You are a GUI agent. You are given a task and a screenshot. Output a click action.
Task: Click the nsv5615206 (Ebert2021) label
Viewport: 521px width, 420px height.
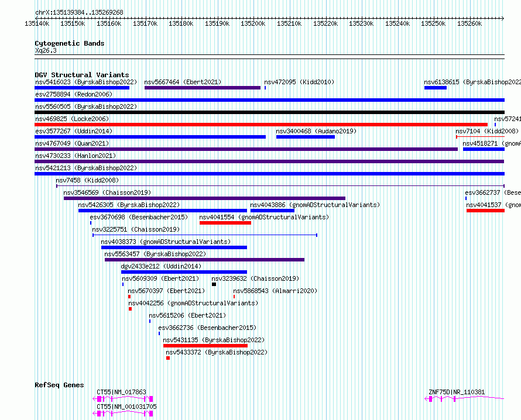click(x=187, y=315)
